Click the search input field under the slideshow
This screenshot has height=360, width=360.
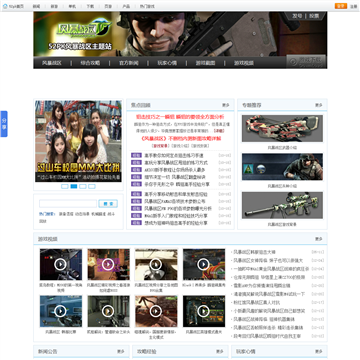(x=68, y=204)
